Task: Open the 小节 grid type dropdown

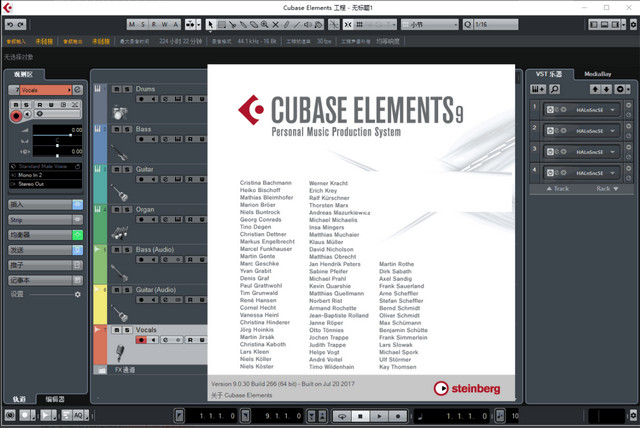Action: (x=430, y=25)
